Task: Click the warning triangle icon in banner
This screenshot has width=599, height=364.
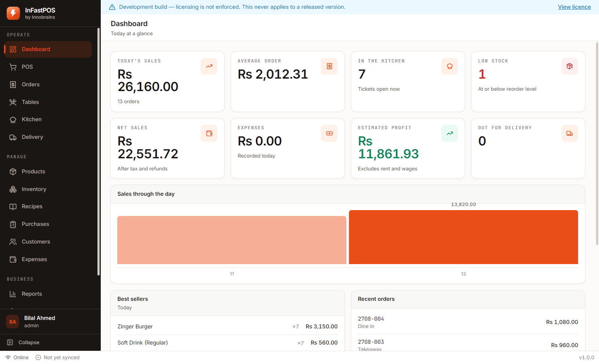Action: 112,7
